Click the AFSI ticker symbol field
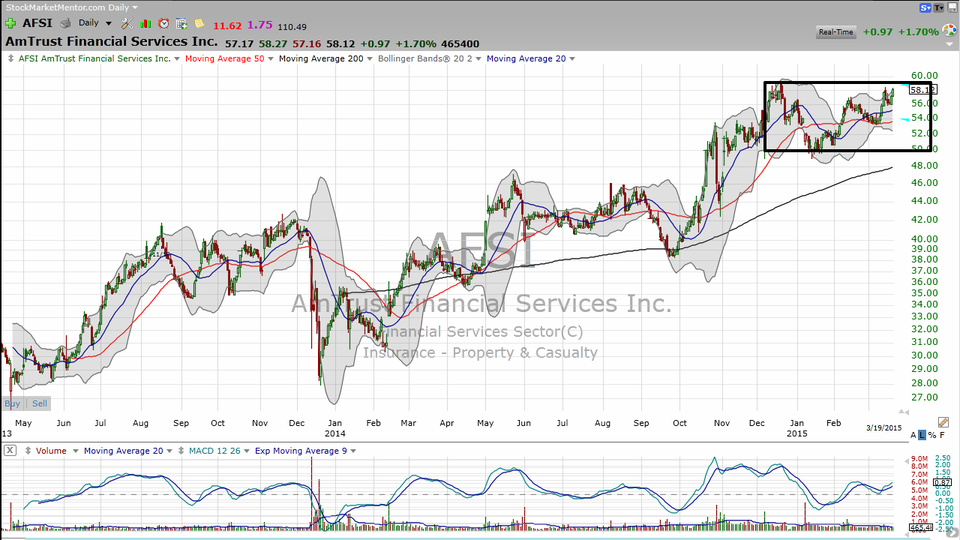The height and width of the screenshot is (540, 960). [37, 23]
